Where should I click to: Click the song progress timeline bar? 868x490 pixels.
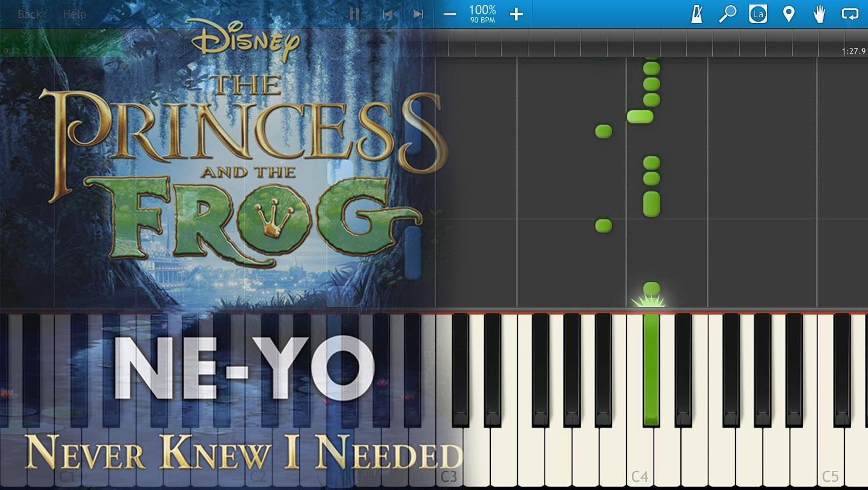[x=434, y=43]
